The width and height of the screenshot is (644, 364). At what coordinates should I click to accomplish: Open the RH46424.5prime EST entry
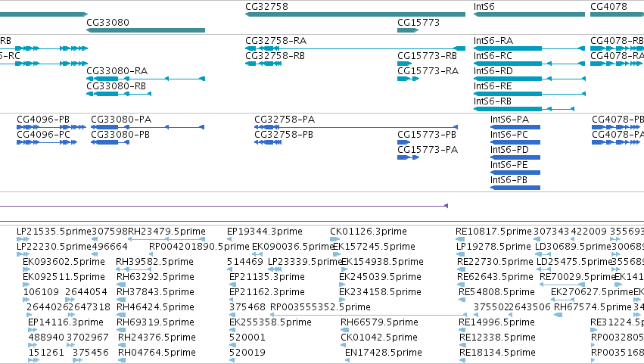(155, 308)
